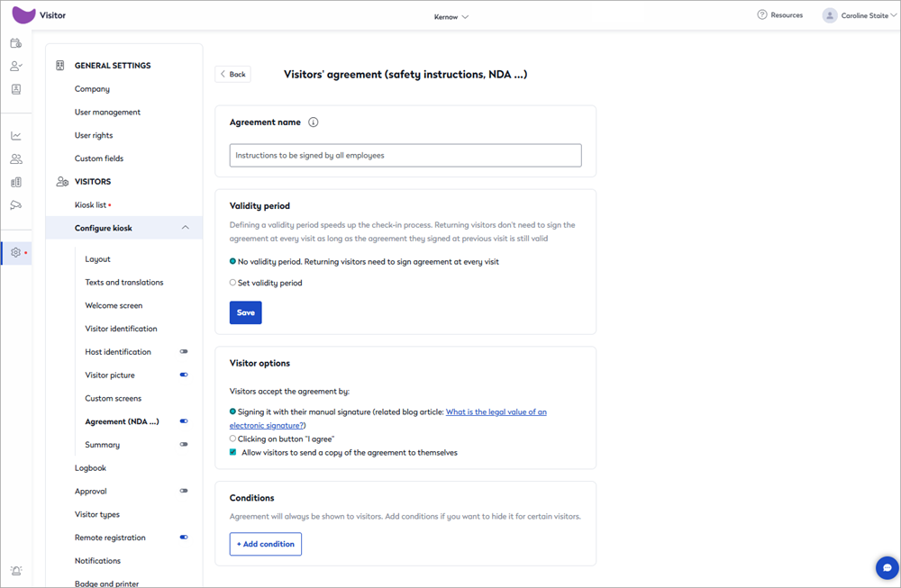This screenshot has width=901, height=588.
Task: Go to User management settings
Action: 107,113
